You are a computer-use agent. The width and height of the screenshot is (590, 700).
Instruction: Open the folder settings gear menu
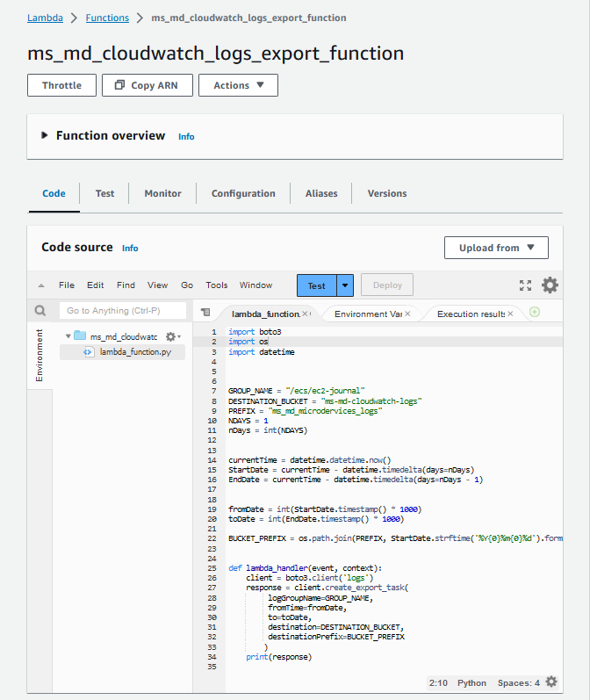172,336
